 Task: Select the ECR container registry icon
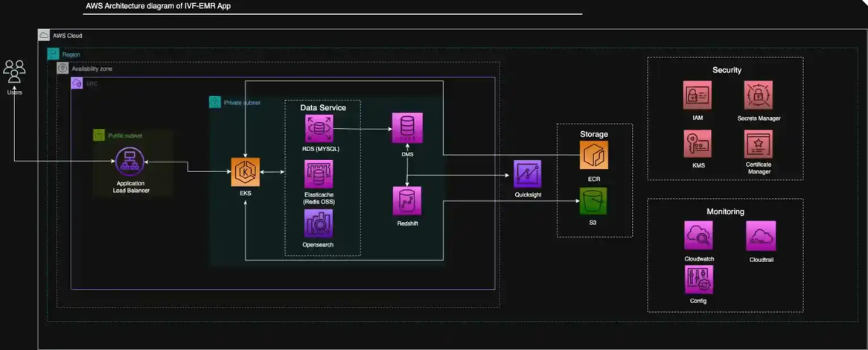[593, 155]
